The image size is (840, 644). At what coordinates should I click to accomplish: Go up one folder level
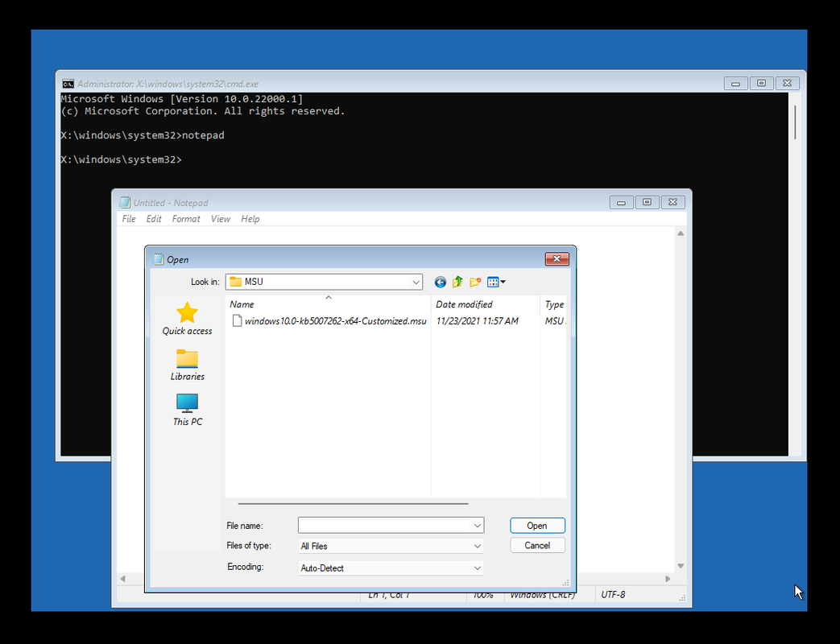pos(457,282)
